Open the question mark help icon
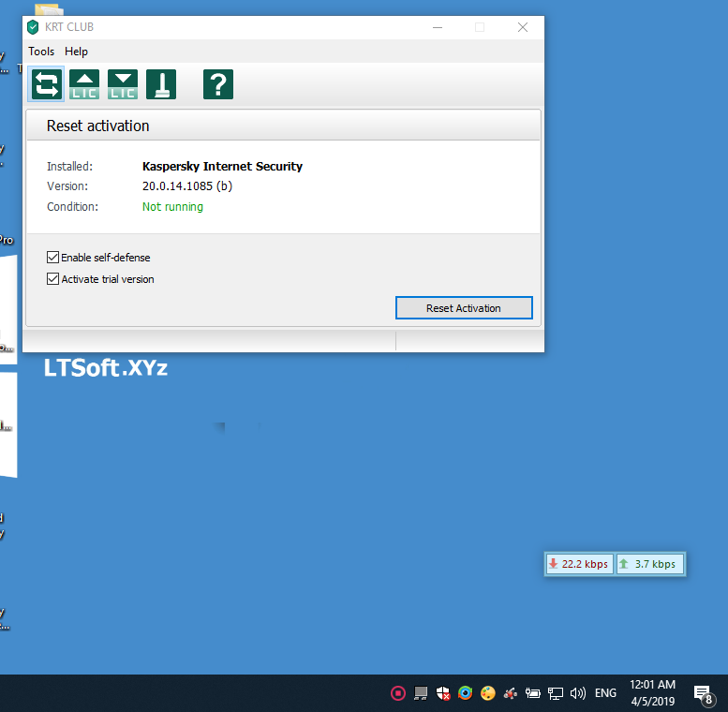The image size is (728, 712). pos(218,84)
